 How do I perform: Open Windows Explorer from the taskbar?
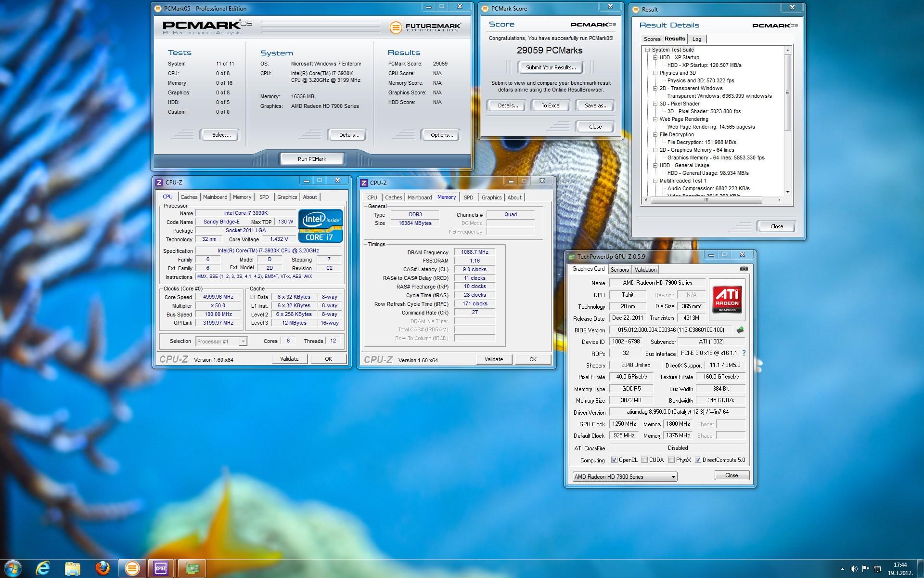73,569
